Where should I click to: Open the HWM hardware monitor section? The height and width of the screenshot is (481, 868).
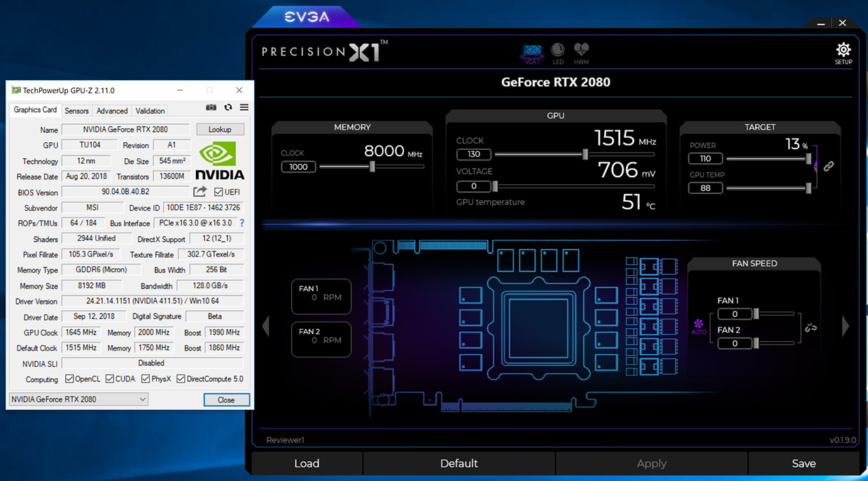click(581, 54)
